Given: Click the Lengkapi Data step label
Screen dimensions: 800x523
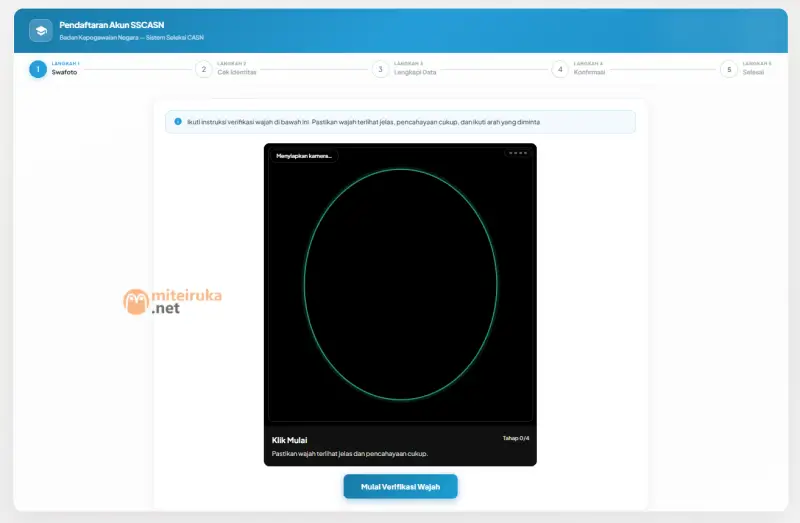Looking at the screenshot, I should 415,72.
